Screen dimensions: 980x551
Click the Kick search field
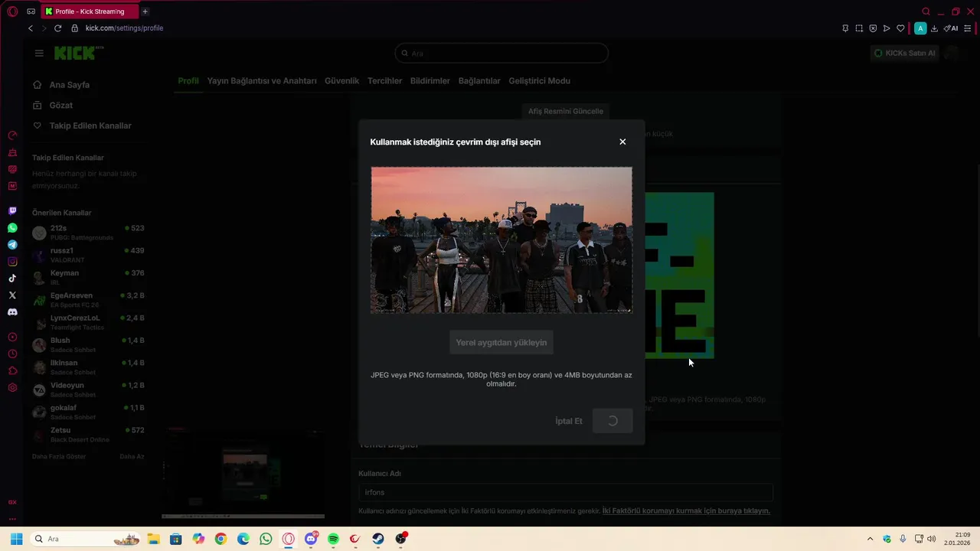pos(501,54)
